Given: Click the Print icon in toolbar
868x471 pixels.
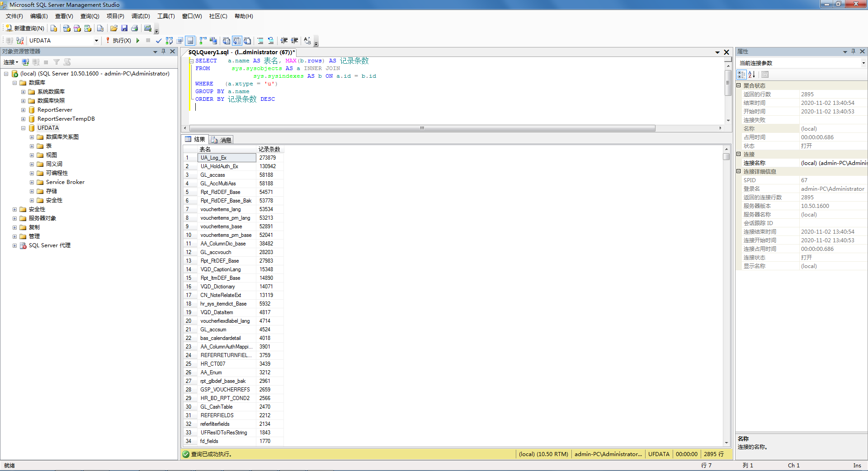Looking at the screenshot, I should (x=135, y=28).
